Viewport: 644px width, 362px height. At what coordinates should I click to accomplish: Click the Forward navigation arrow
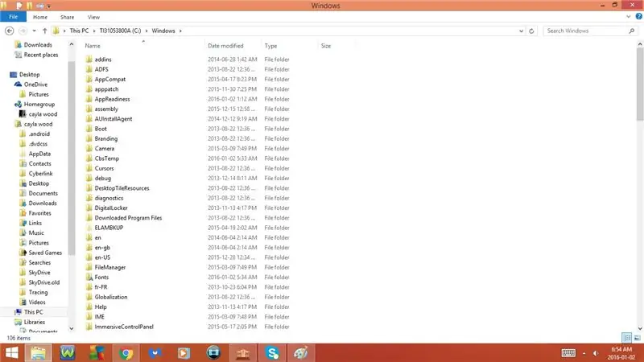click(23, 31)
